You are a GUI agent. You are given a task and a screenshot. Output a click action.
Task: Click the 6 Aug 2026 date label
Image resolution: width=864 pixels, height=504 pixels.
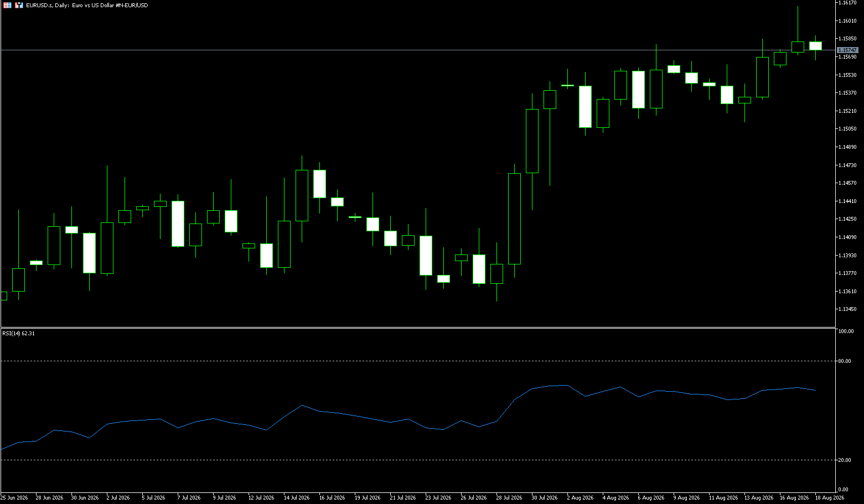pos(650,498)
